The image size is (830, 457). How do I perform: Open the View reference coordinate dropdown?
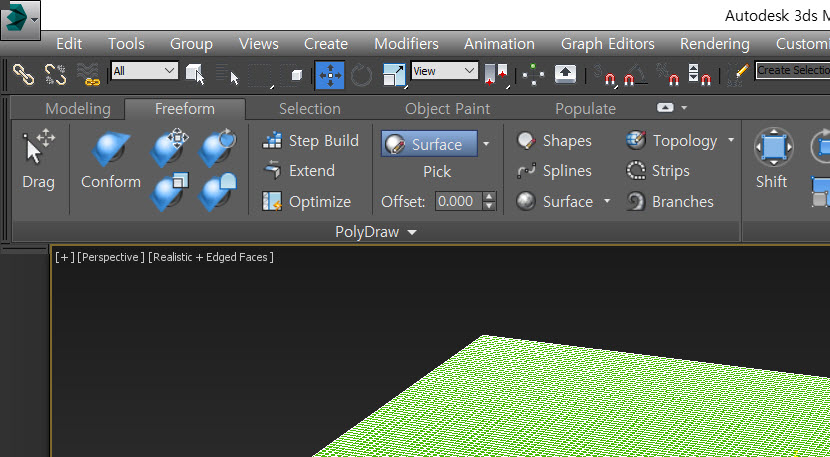444,70
